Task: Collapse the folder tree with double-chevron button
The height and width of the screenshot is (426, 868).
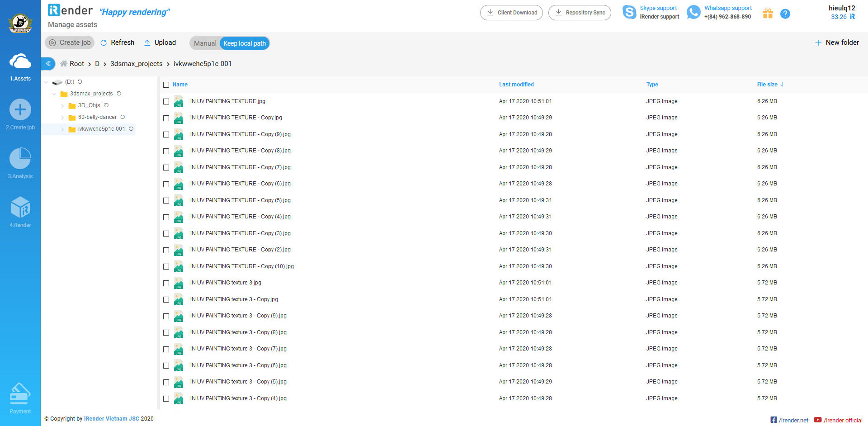Action: [48, 64]
